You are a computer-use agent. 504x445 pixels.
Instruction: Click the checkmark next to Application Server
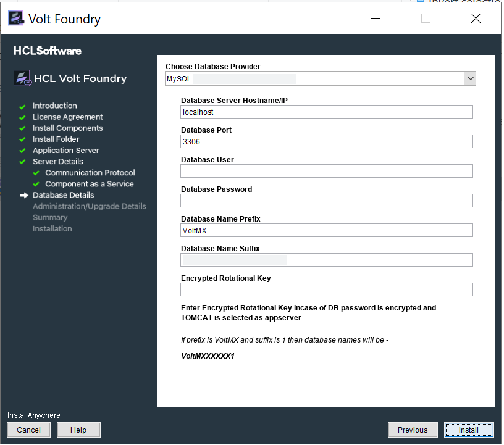[x=23, y=151]
